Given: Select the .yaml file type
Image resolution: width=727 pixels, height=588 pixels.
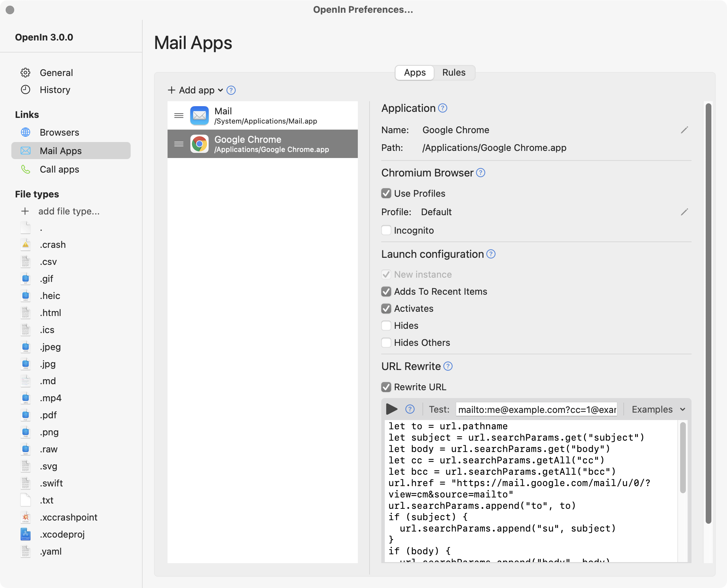Looking at the screenshot, I should tap(50, 551).
